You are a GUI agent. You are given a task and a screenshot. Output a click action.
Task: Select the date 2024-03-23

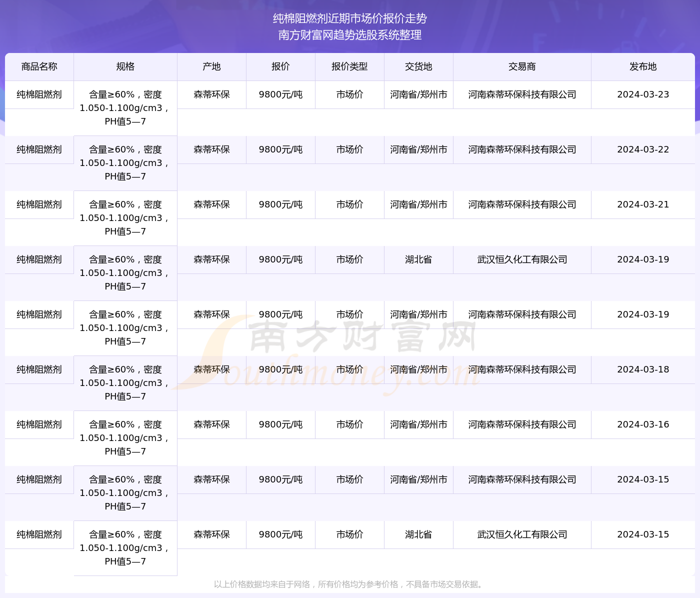point(643,94)
